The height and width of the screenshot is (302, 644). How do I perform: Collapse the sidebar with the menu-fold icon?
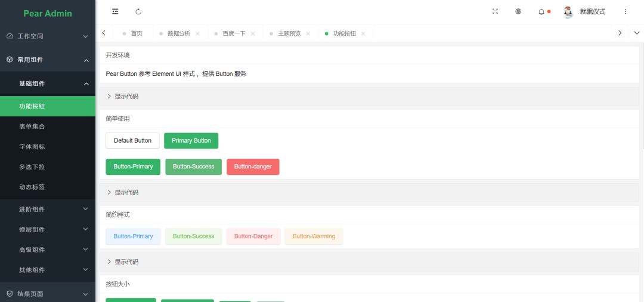tap(115, 11)
